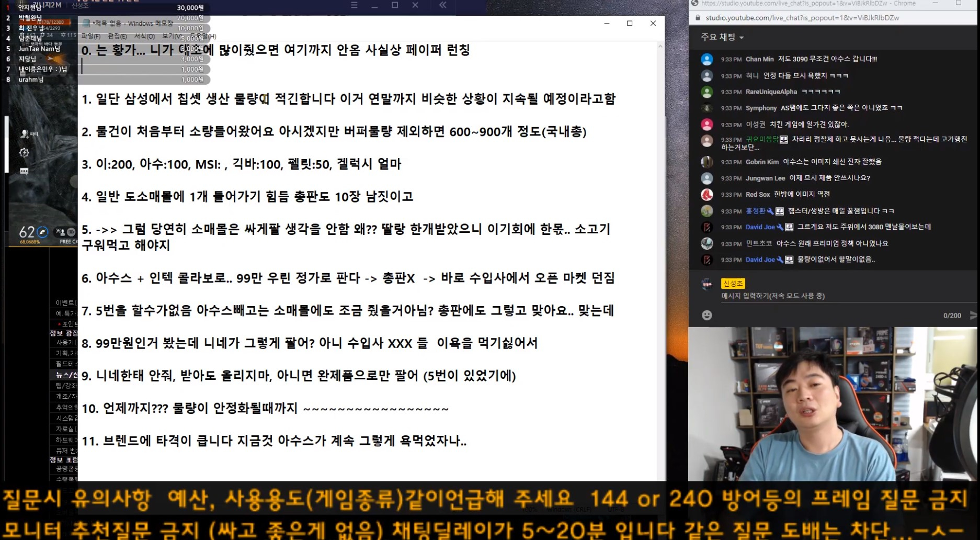Click 이성권's pink avatar in chat
Screen dimensions: 980x540
(706, 125)
